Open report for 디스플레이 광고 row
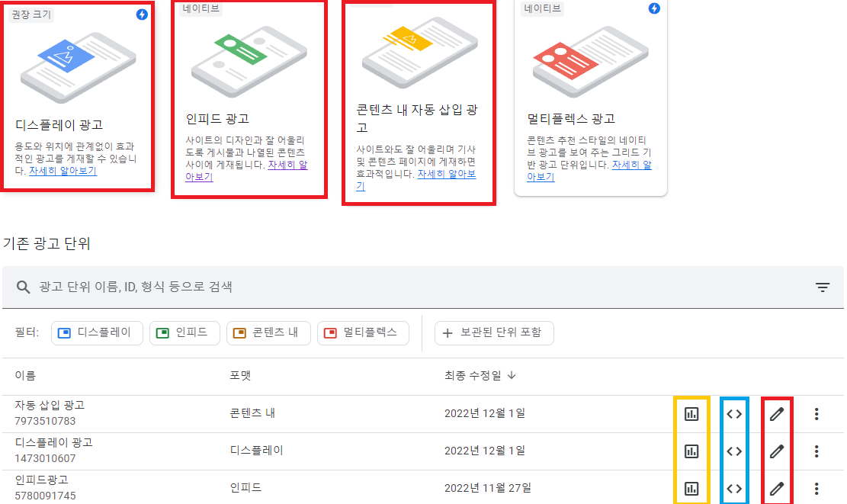This screenshot has width=847, height=504. pyautogui.click(x=691, y=451)
